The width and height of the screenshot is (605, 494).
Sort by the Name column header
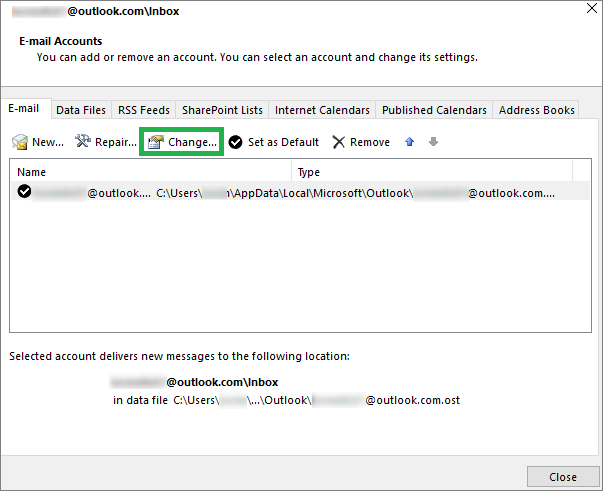[151, 172]
